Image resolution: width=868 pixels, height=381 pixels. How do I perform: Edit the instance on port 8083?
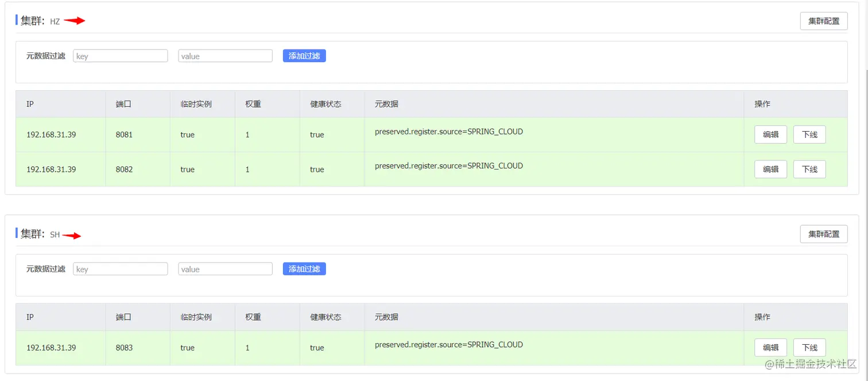pos(770,348)
